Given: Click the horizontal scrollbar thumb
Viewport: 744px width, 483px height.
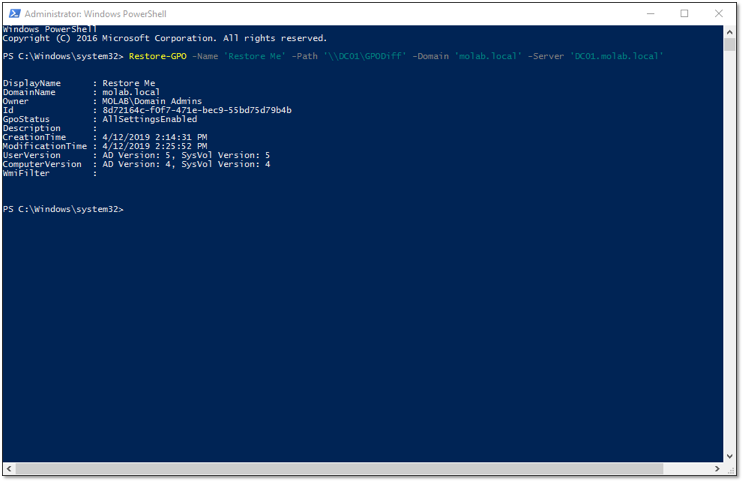Looking at the screenshot, I should (x=300, y=468).
